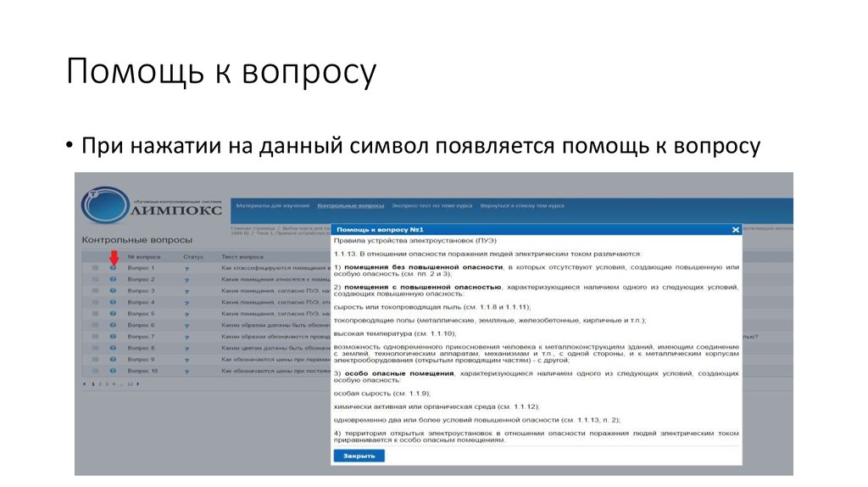Select the Вопрос 5 row label

click(x=142, y=314)
